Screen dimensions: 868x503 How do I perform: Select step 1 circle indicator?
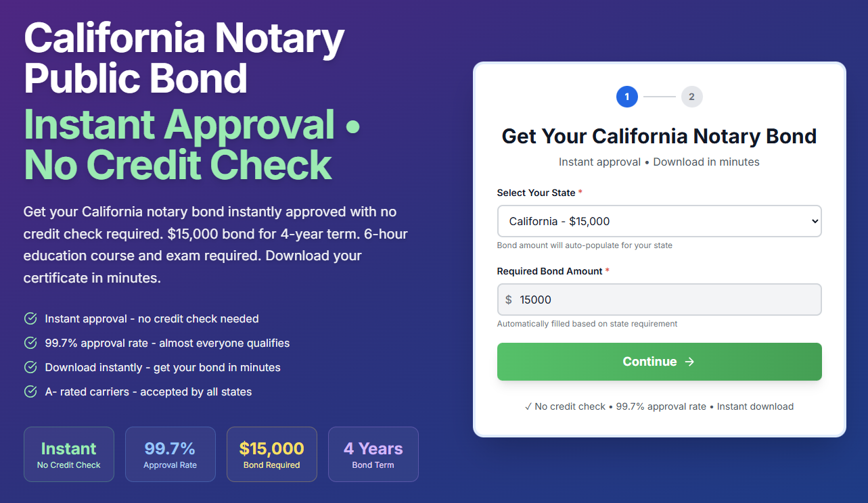point(627,97)
